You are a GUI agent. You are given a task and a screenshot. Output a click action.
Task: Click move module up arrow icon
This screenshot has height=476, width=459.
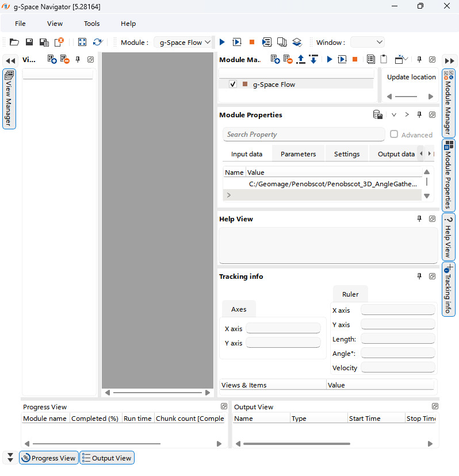(x=301, y=59)
